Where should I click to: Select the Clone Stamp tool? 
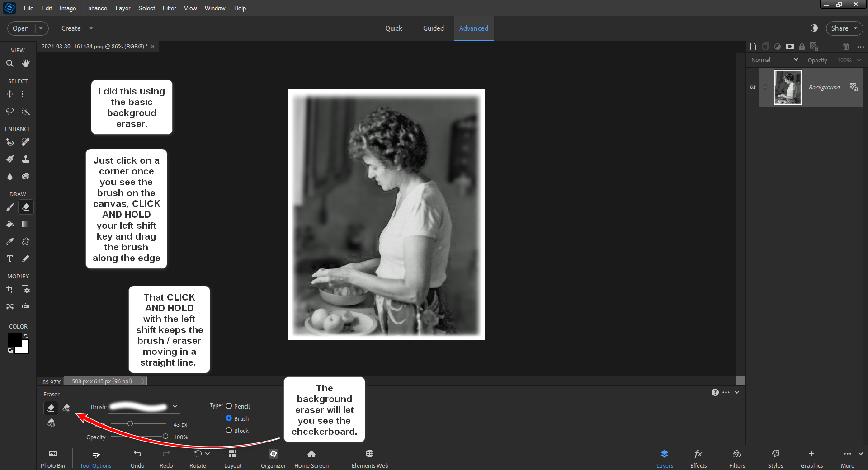[x=26, y=159]
